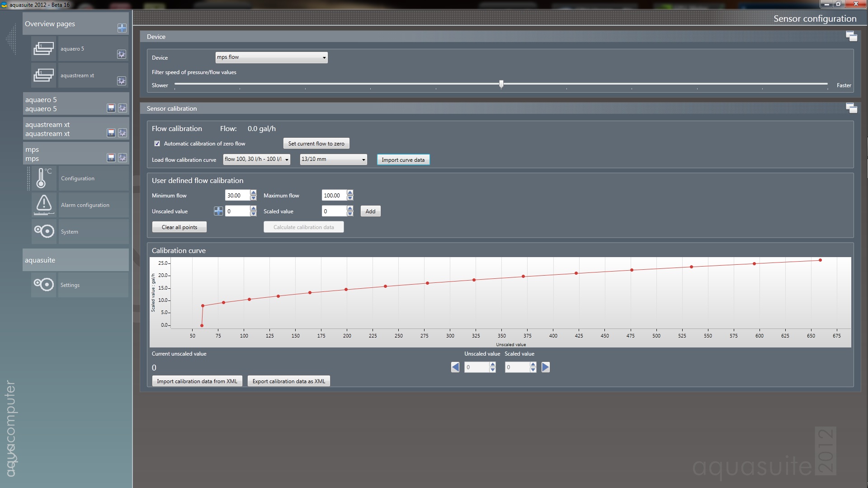Open Alarm configuration page in the sidebar

[x=80, y=205]
